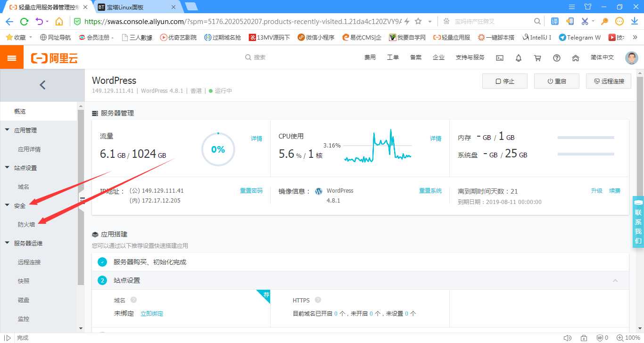Open the user avatar menu
Image resolution: width=644 pixels, height=343 pixels.
point(631,57)
